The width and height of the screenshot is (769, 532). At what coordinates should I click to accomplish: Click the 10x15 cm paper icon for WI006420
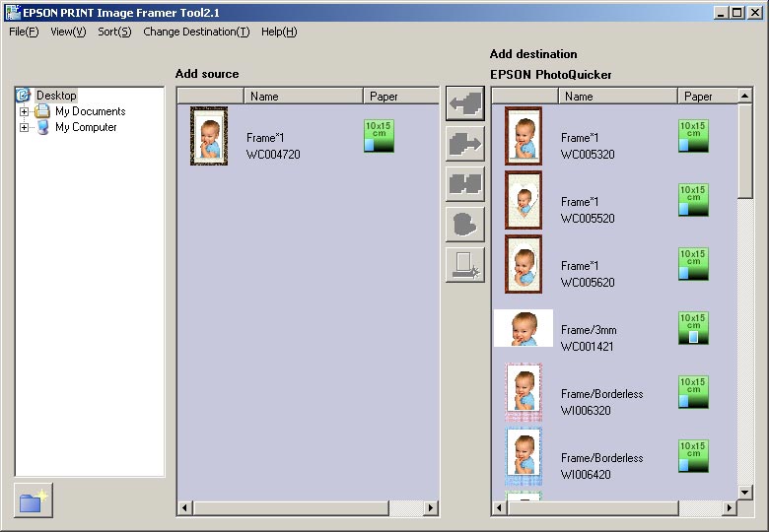[x=693, y=456]
